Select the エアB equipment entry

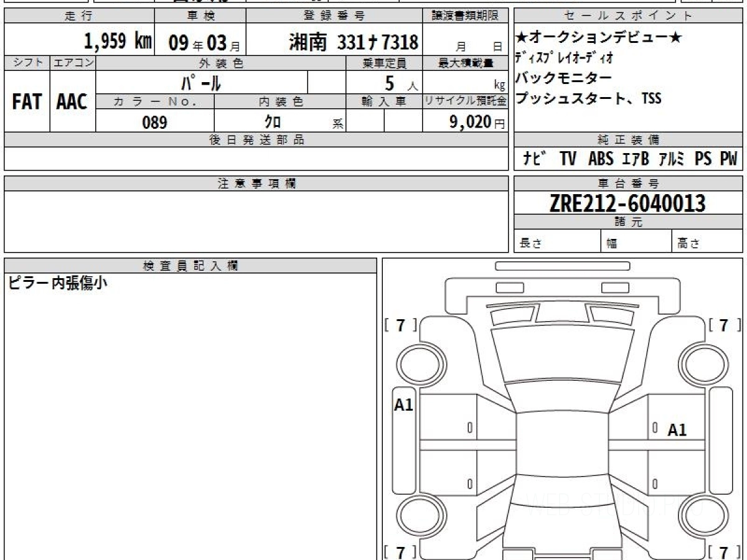click(636, 159)
